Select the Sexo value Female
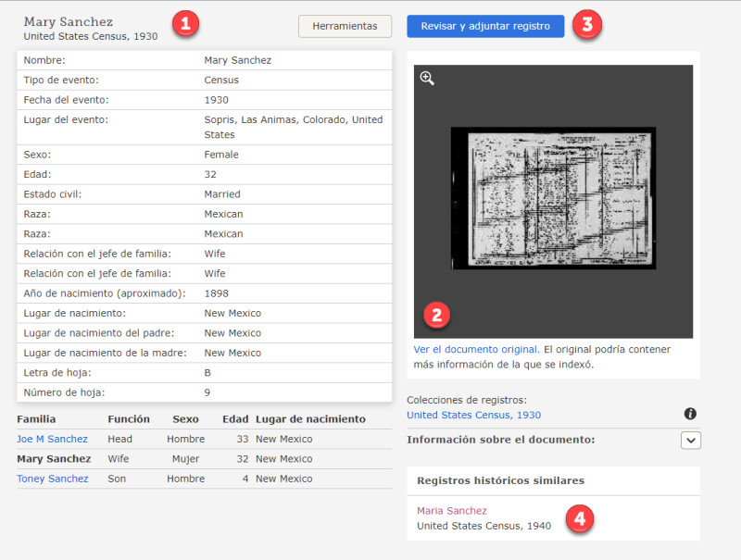The width and height of the screenshot is (741, 560). tap(221, 155)
